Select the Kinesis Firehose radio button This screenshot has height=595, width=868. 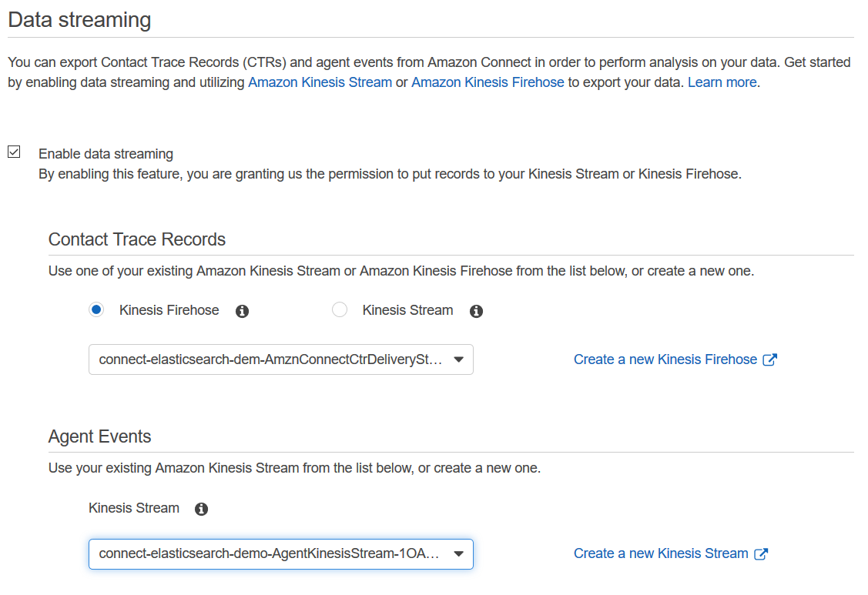(x=96, y=310)
